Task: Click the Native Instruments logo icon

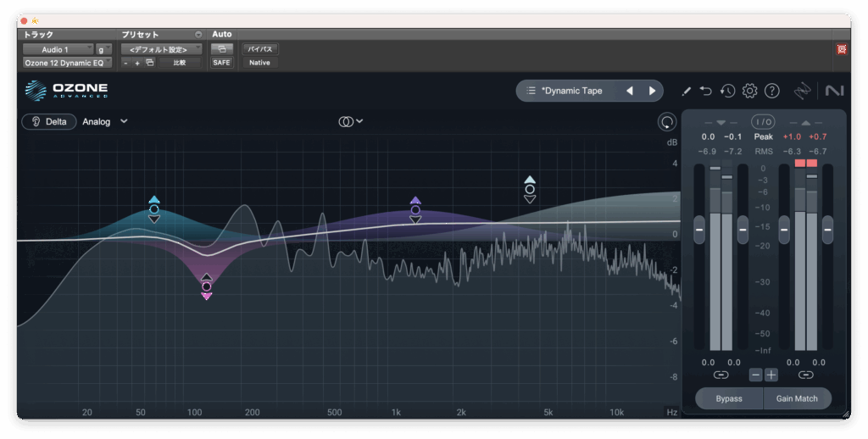Action: (x=834, y=91)
